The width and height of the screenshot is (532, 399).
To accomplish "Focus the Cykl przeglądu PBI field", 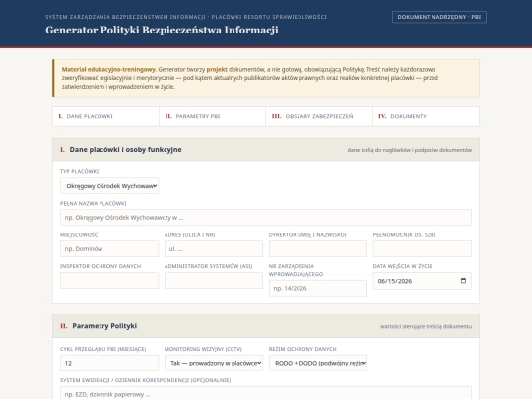I will click(109, 363).
